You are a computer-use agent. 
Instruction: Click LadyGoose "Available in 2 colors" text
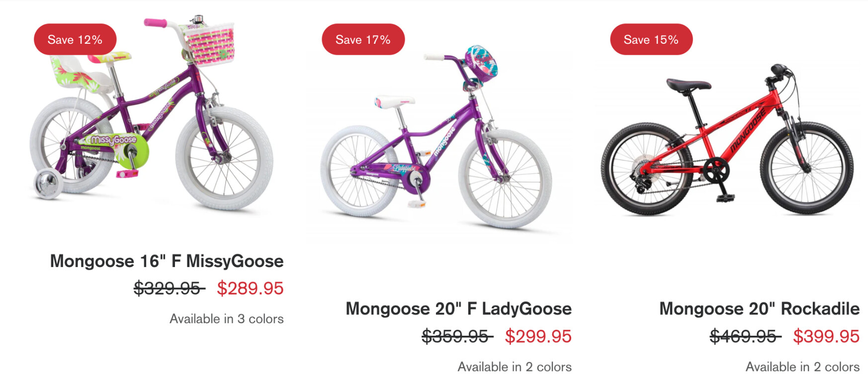click(x=514, y=367)
